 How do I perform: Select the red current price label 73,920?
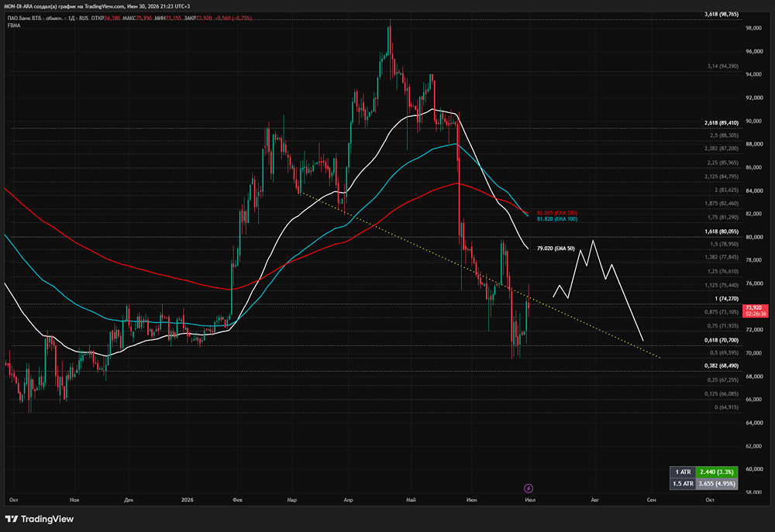click(756, 311)
